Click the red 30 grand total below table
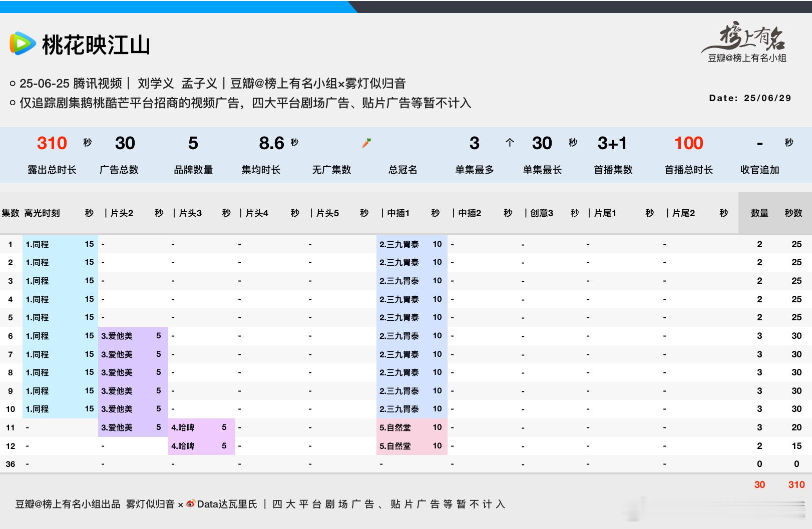This screenshot has width=812, height=529. (759, 484)
